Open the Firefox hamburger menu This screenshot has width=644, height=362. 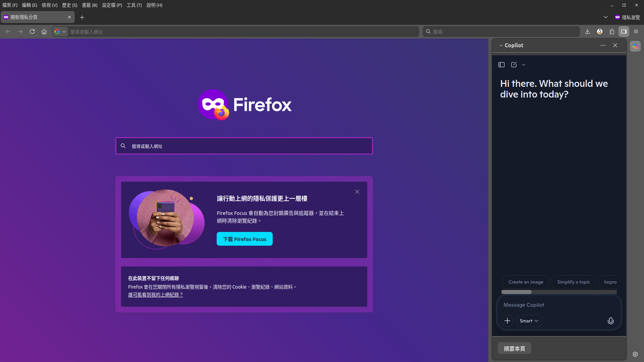636,32
